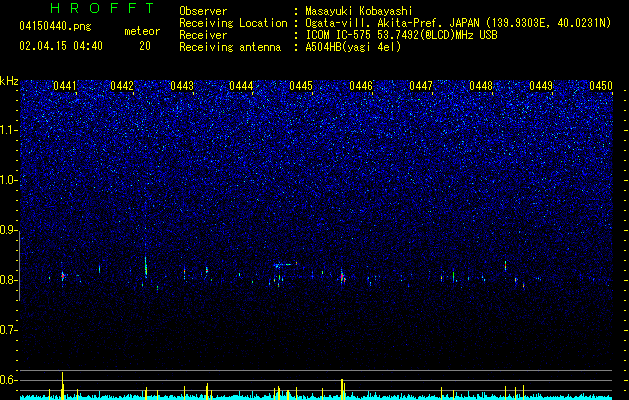This screenshot has width=629, height=400.
Task: Click the meteor label
Action: point(142,31)
